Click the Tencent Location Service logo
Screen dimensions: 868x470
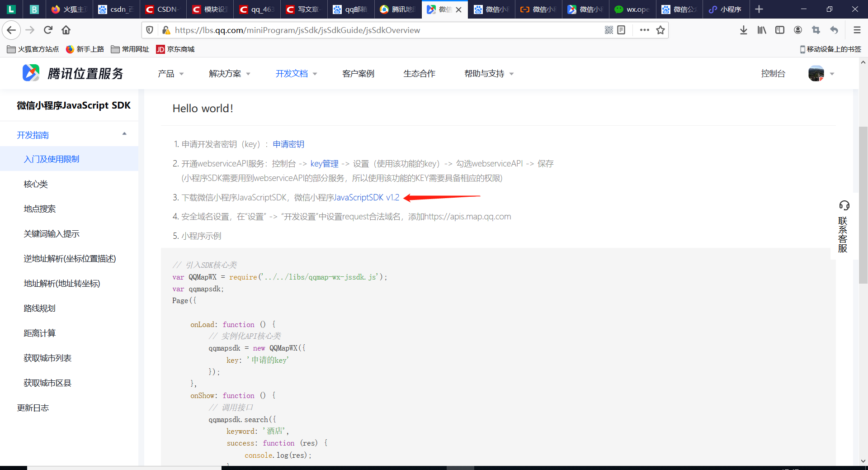pyautogui.click(x=73, y=73)
